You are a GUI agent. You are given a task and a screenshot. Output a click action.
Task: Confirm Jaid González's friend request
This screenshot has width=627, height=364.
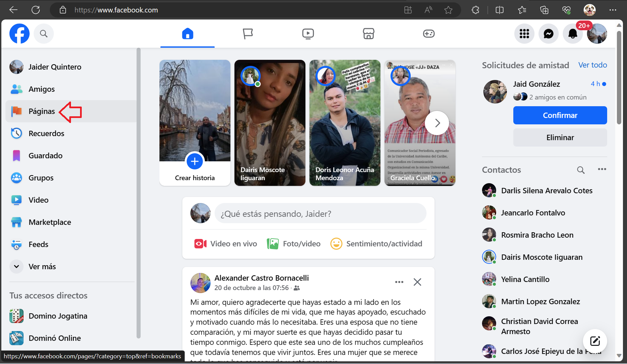pyautogui.click(x=560, y=115)
